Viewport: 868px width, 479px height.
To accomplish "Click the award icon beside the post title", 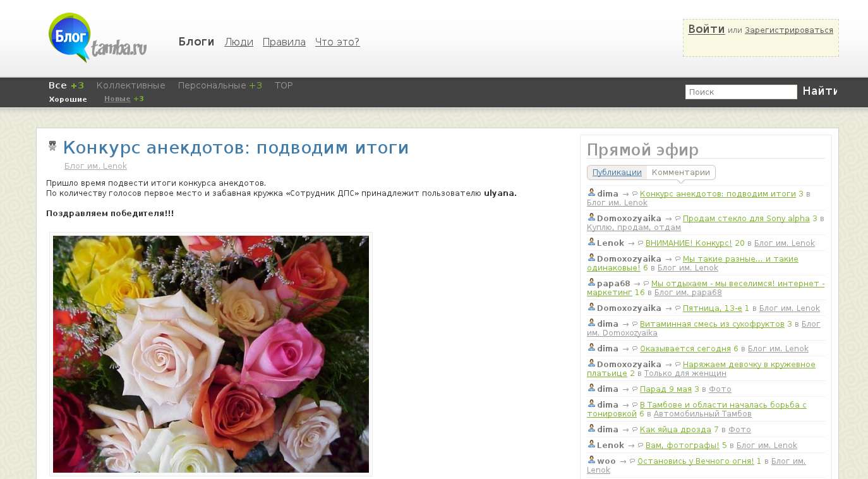I will [x=52, y=146].
